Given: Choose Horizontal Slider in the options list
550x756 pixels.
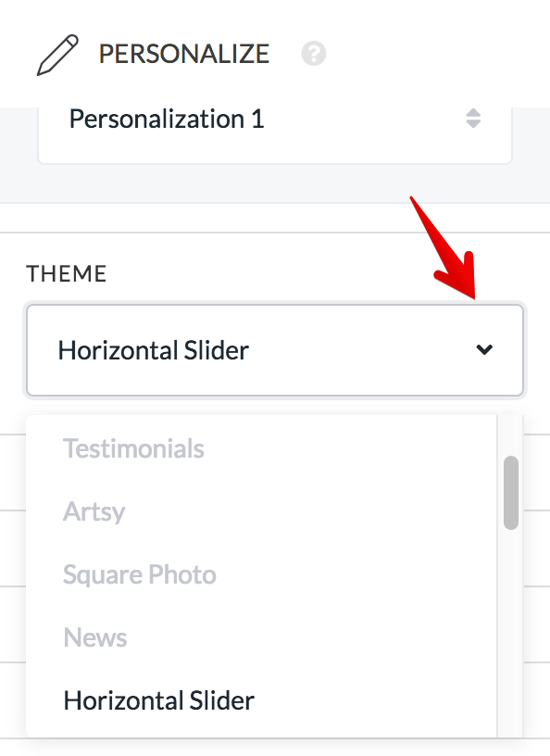Looking at the screenshot, I should [159, 700].
